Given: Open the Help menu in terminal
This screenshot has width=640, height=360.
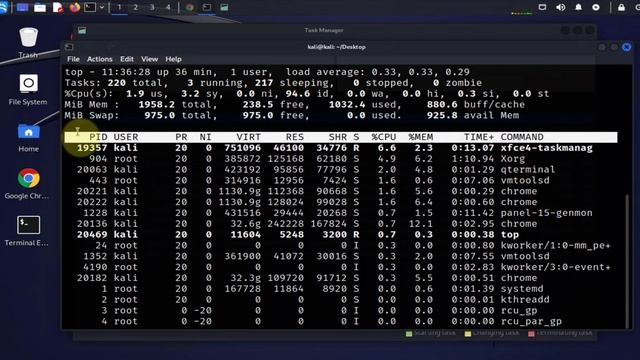Looking at the screenshot, I should (x=173, y=59).
